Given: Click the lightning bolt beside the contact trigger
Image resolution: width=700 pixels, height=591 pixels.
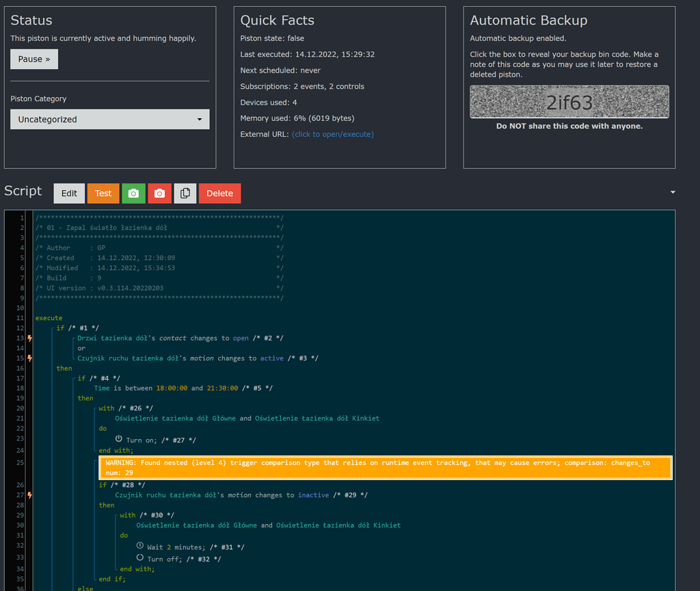Looking at the screenshot, I should pos(29,338).
